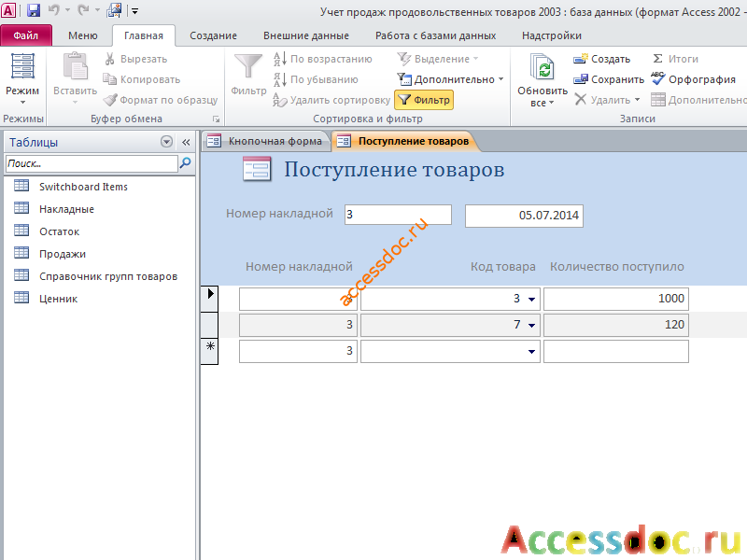Click the Обновить все icon
Viewport: 747px width, 560px height.
543,66
